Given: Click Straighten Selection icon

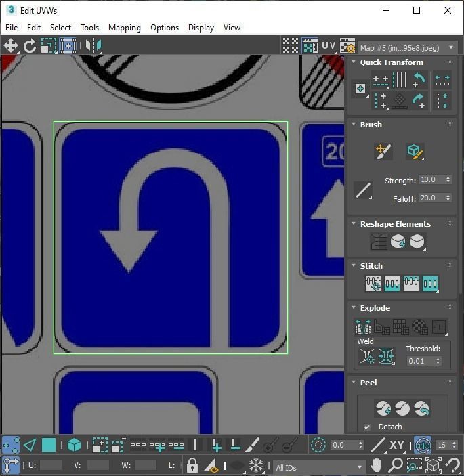Looking at the screenshot, I should coord(379,242).
